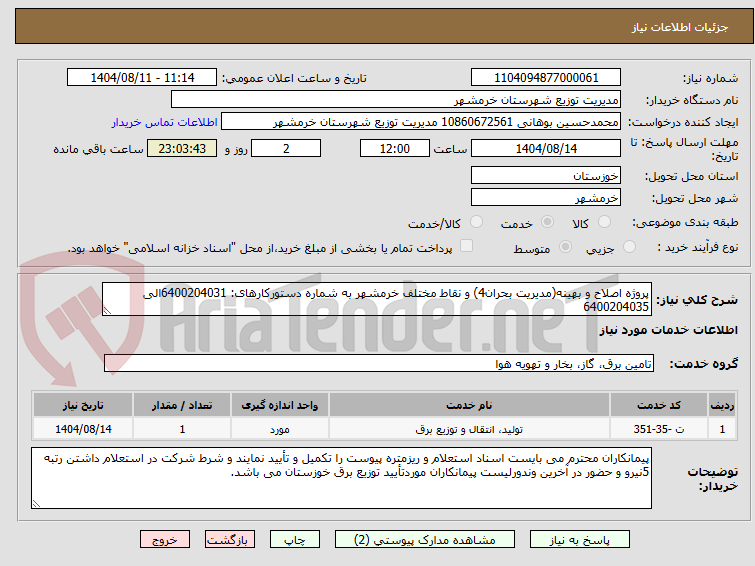This screenshot has width=755, height=566.
Task: Click the خروج exit button
Action: click(165, 540)
